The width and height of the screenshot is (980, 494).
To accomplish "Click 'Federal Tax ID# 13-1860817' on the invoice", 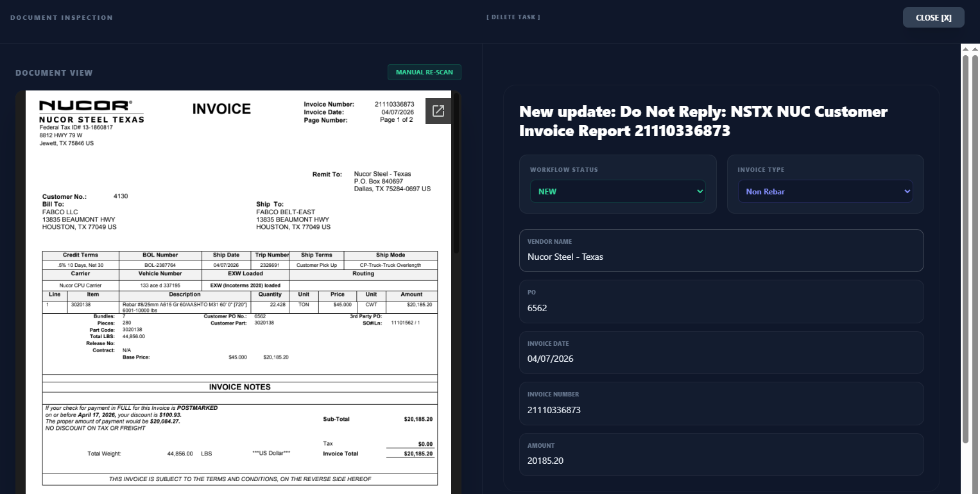I will [x=76, y=127].
